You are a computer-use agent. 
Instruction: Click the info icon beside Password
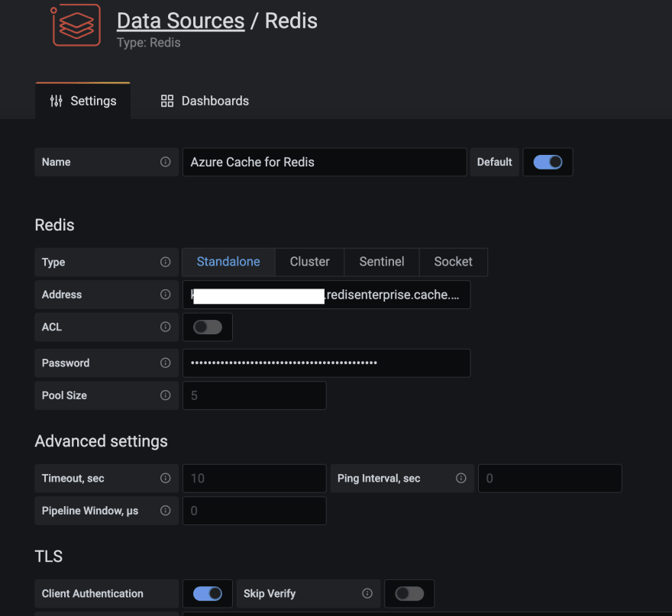point(165,363)
